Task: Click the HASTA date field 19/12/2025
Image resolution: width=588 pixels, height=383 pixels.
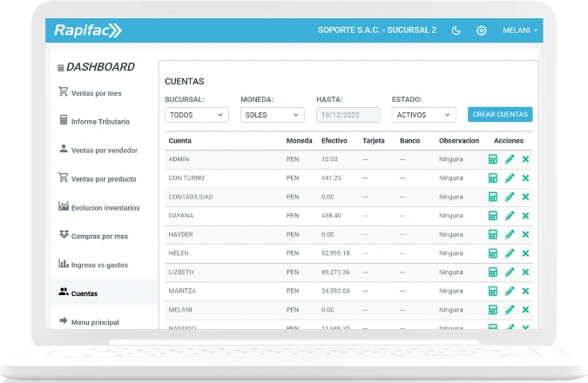Action: pyautogui.click(x=348, y=115)
